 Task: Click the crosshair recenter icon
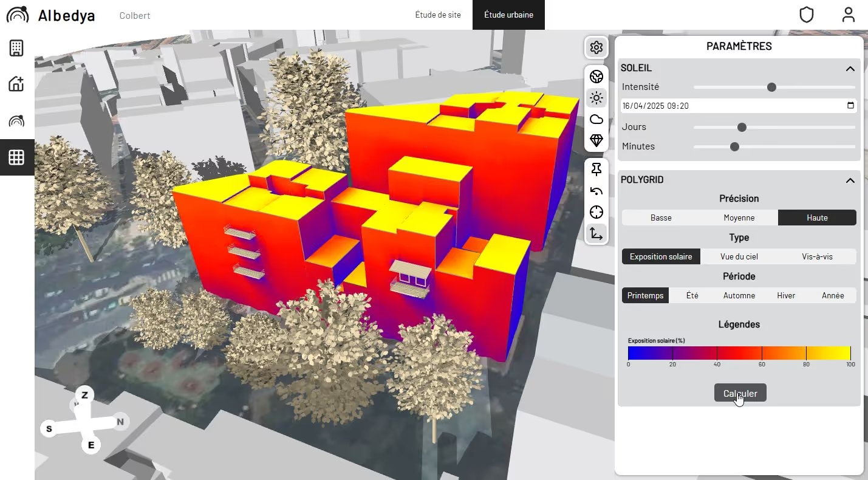(596, 213)
